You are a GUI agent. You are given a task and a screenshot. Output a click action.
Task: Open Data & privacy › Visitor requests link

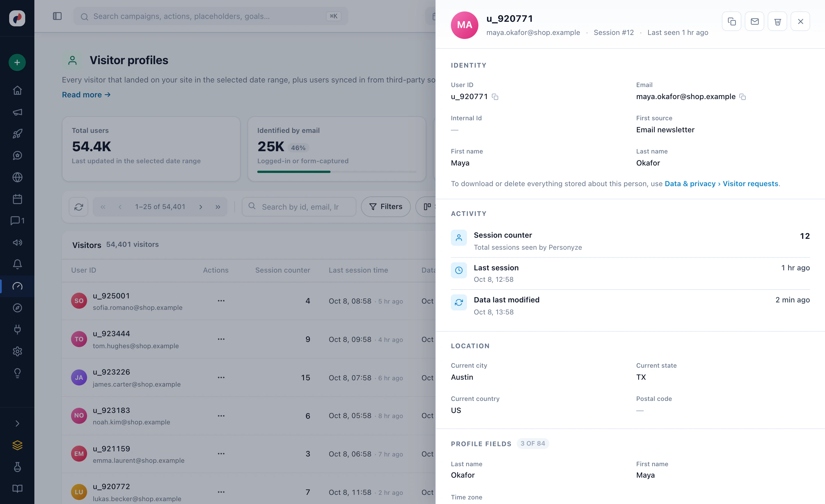[x=722, y=184]
